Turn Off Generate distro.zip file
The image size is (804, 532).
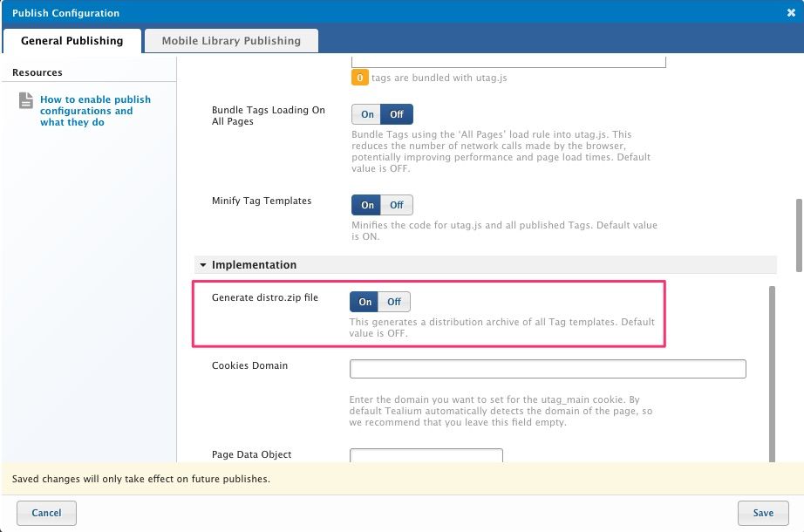pos(394,302)
